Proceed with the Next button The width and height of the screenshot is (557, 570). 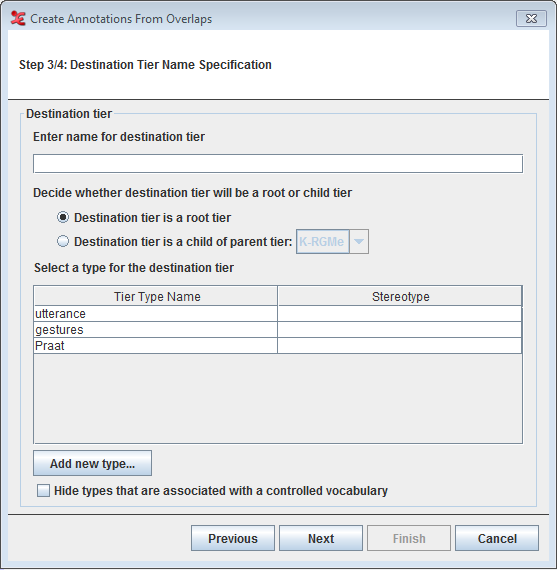tap(321, 538)
